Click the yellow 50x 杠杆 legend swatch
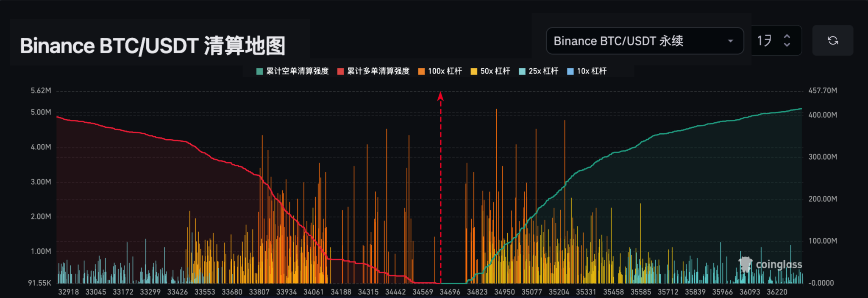This screenshot has height=298, width=868. 474,71
